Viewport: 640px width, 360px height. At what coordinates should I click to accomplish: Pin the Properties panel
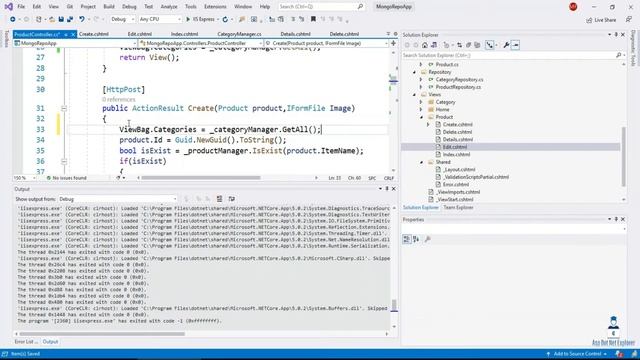pyautogui.click(x=616, y=219)
